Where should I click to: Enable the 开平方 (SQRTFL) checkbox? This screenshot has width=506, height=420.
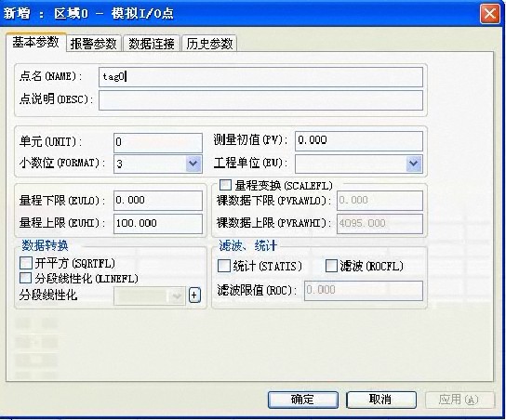tap(26, 263)
